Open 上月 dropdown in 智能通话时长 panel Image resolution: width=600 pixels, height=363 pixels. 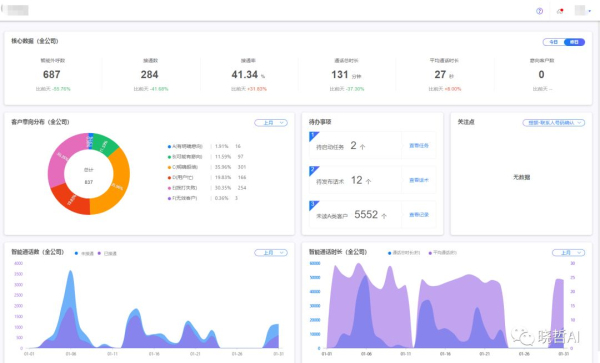click(x=568, y=252)
